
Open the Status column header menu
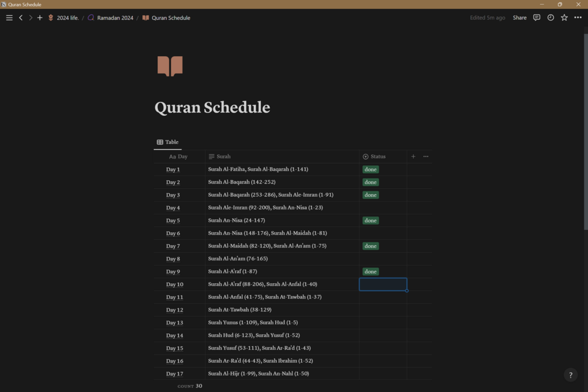[383, 156]
